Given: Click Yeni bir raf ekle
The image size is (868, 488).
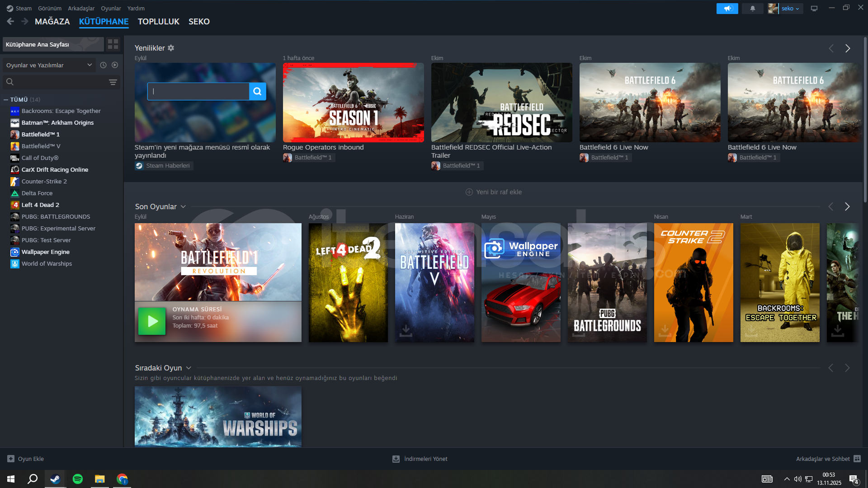Looking at the screenshot, I should [494, 192].
